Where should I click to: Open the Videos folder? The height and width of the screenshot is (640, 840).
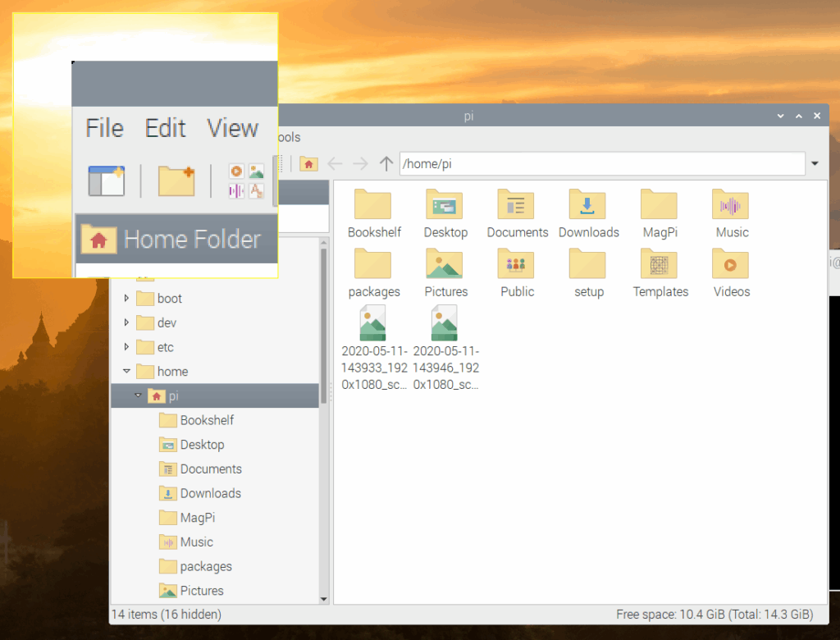(730, 264)
